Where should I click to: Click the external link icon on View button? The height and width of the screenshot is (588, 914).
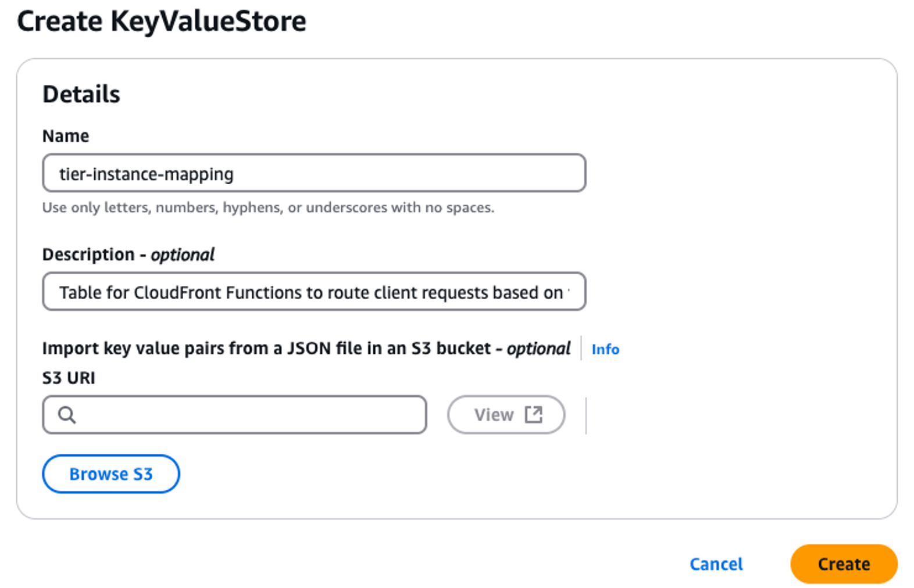coord(533,414)
